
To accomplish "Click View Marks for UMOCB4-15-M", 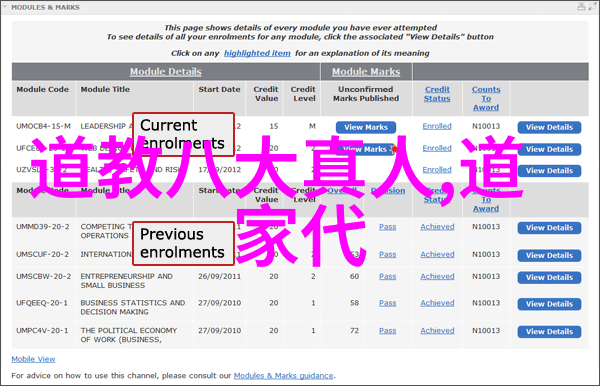I will (x=366, y=127).
